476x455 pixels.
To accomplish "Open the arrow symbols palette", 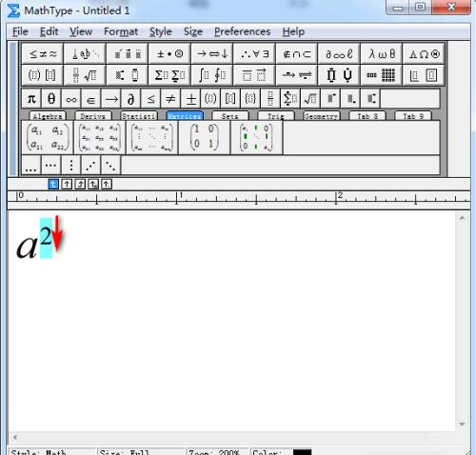I will [212, 54].
